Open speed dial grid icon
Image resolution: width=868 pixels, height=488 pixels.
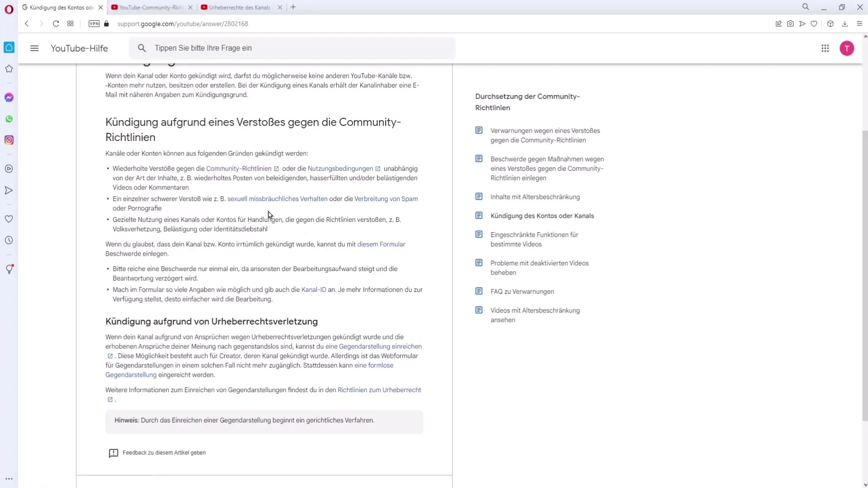point(71,23)
